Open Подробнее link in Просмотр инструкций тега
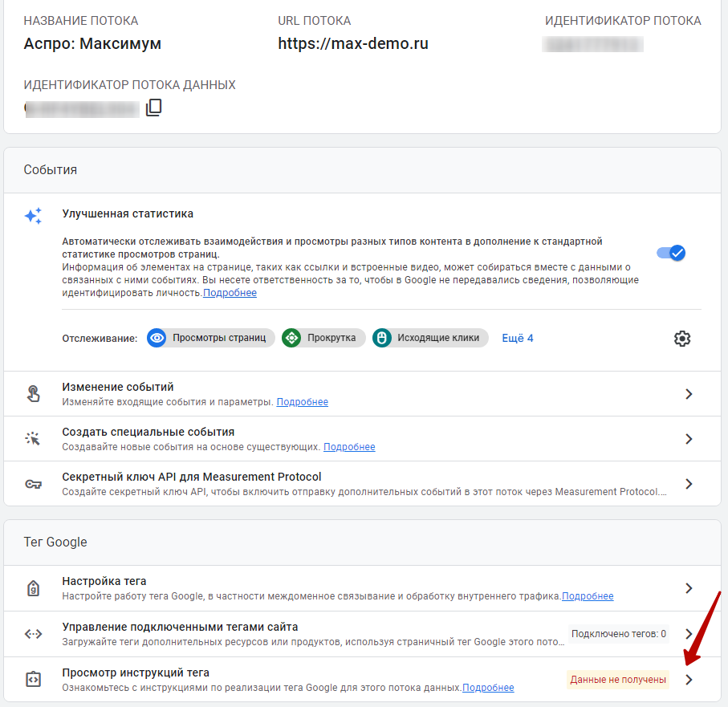728x707 pixels. pos(488,688)
